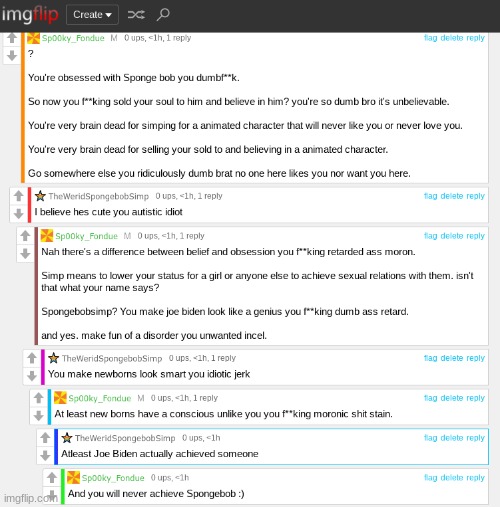Expand the Create dropdown menu
This screenshot has width=500, height=507.
[92, 15]
